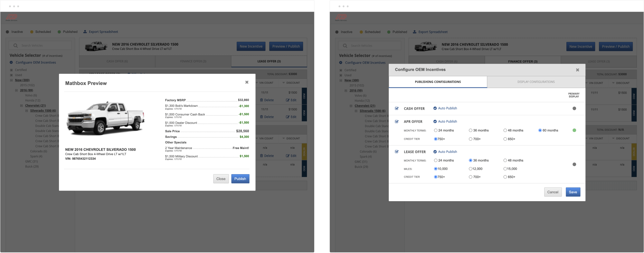Click Cancel in the Configure OEM Incentives dialog
Viewport: 644px width, 253px height.
pyautogui.click(x=553, y=192)
